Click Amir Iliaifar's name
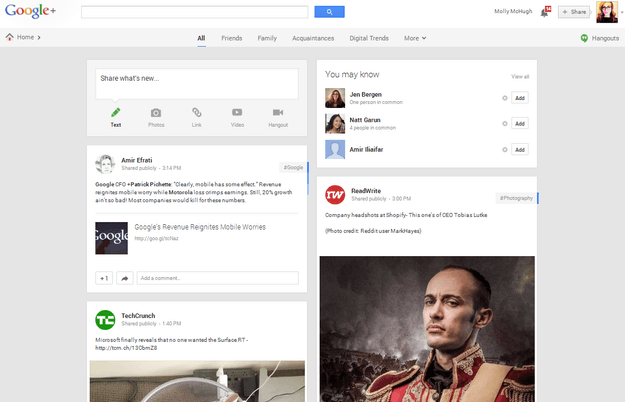625x402 pixels. (x=366, y=149)
